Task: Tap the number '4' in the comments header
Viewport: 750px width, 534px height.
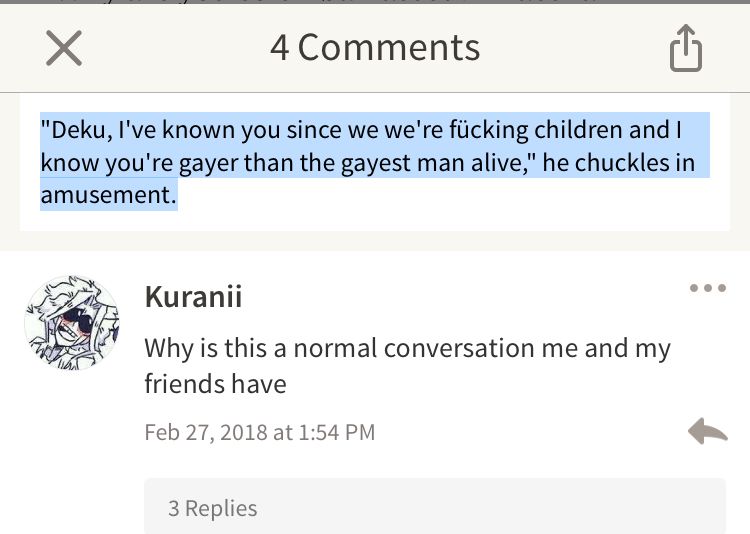Action: pyautogui.click(x=280, y=48)
